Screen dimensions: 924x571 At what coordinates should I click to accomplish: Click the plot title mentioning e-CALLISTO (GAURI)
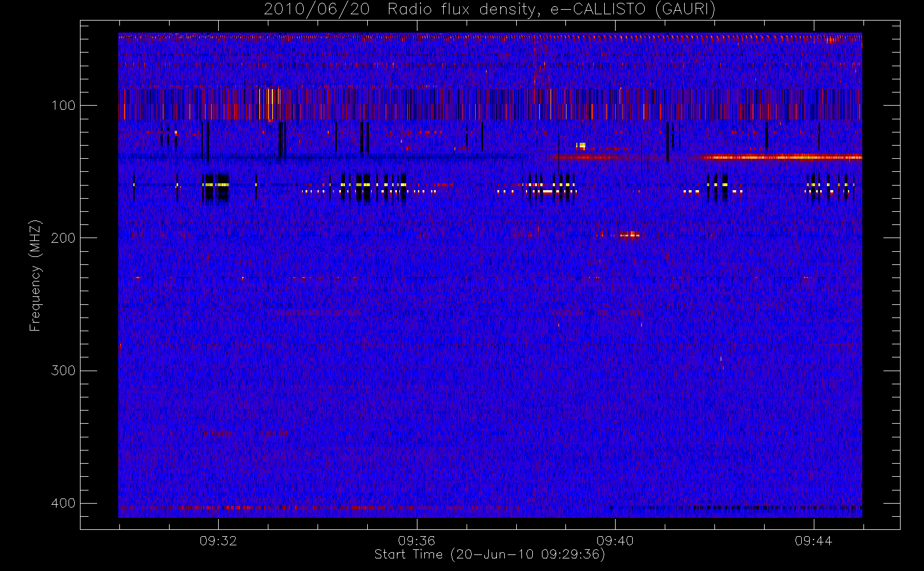coord(490,10)
